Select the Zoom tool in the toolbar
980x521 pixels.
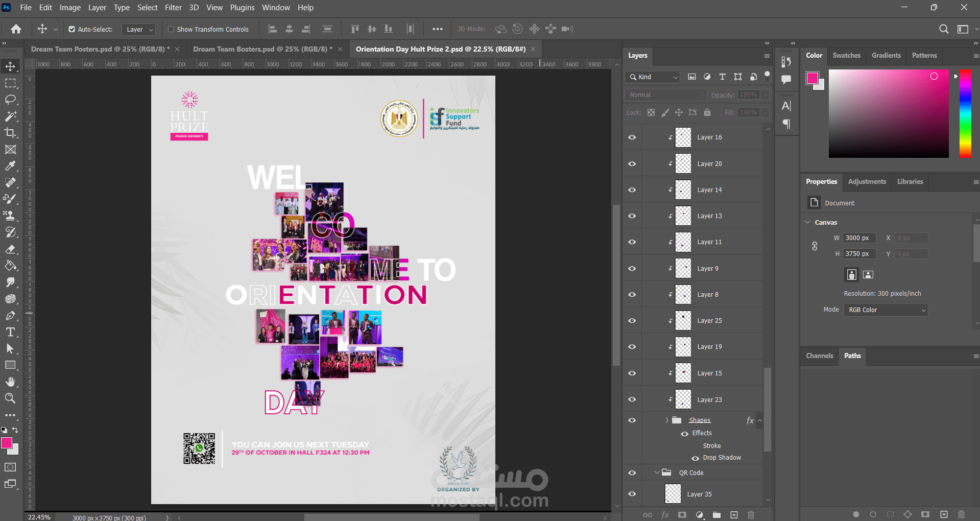tap(10, 398)
